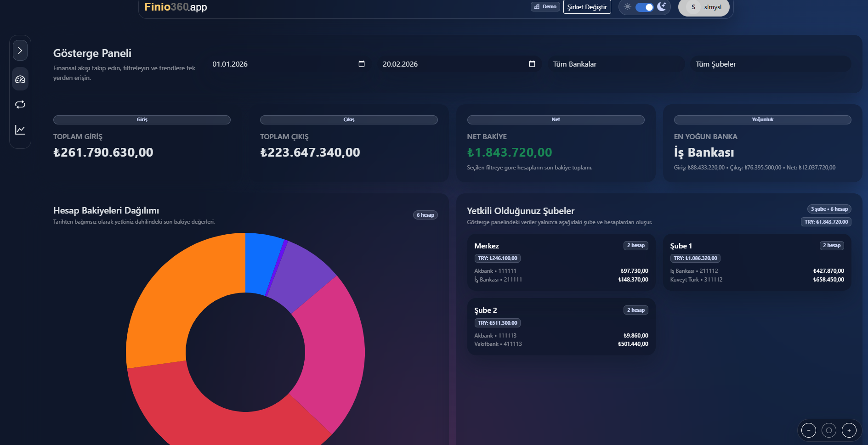Click the Akbank • 111113 account row
Image resolution: width=868 pixels, height=445 pixels.
point(561,336)
